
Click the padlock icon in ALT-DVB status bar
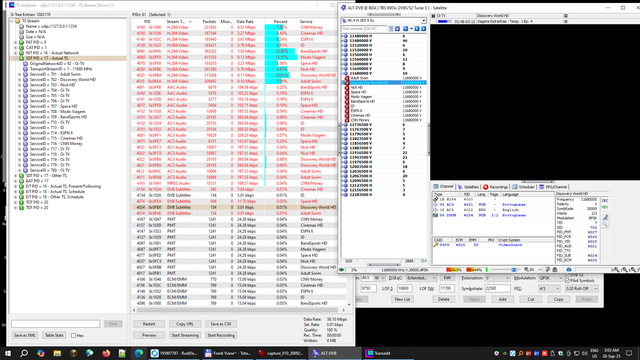(555, 270)
